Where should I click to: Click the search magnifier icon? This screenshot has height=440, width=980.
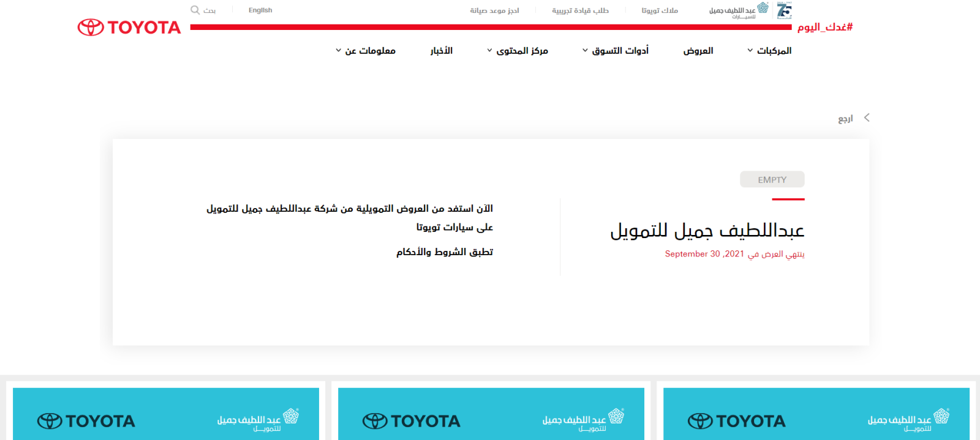coord(195,10)
